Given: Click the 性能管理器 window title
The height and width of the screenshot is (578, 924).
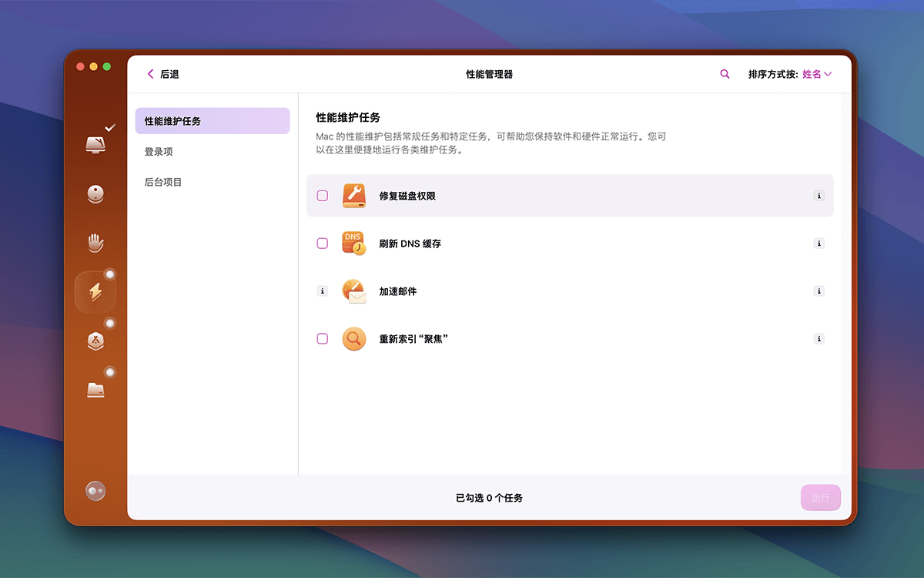Looking at the screenshot, I should (x=490, y=74).
